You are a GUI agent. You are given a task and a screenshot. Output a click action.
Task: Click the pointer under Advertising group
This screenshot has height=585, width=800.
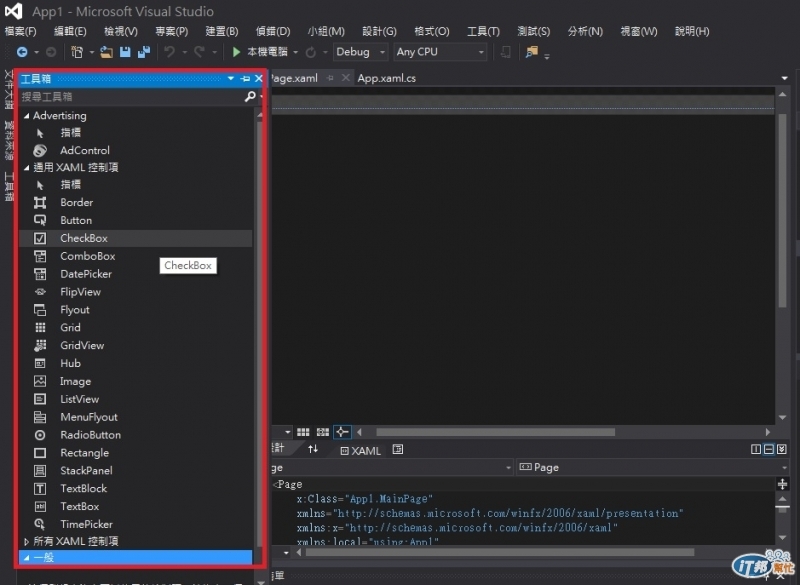click(x=135, y=133)
